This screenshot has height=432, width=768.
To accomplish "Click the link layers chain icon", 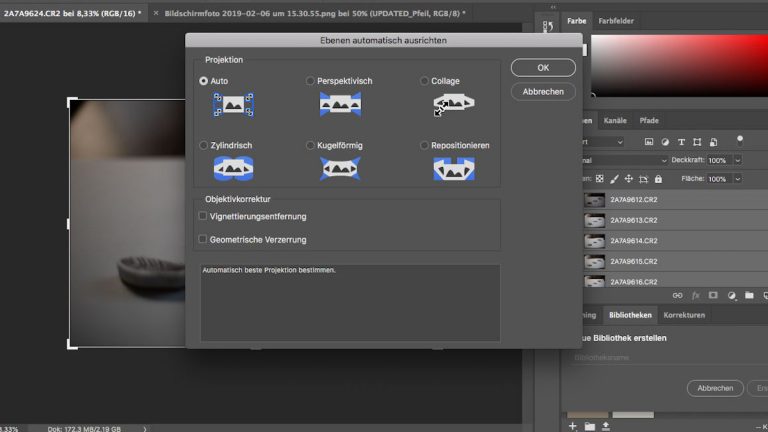I will pos(677,296).
